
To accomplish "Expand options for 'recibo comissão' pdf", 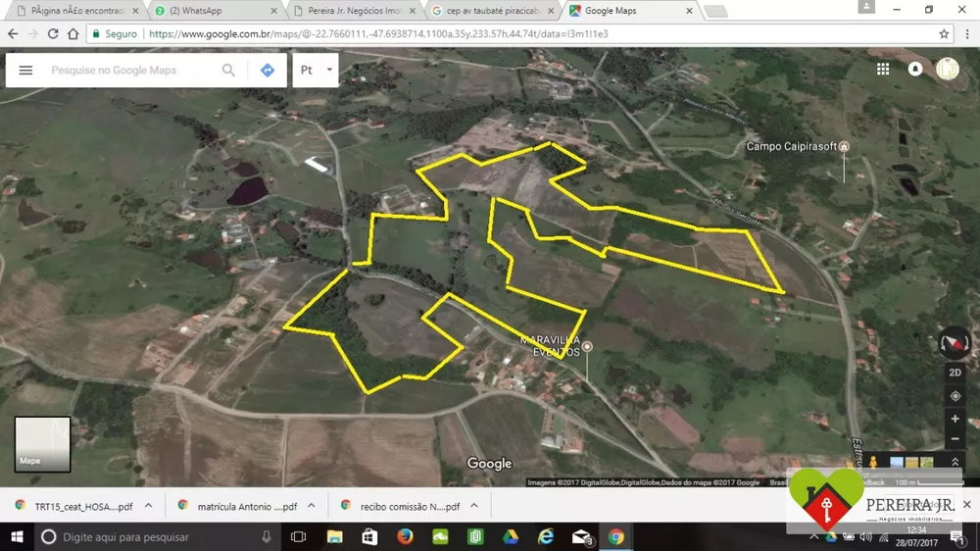I will [474, 506].
